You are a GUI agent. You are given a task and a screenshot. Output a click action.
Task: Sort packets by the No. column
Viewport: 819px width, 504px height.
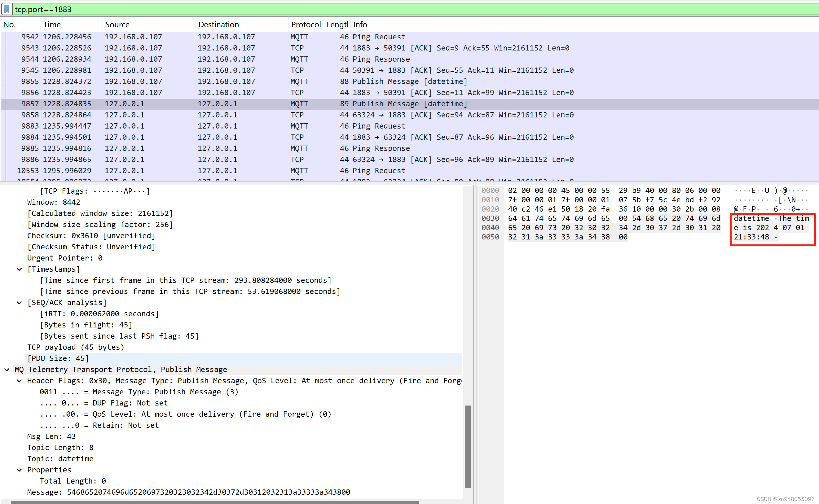pos(10,25)
